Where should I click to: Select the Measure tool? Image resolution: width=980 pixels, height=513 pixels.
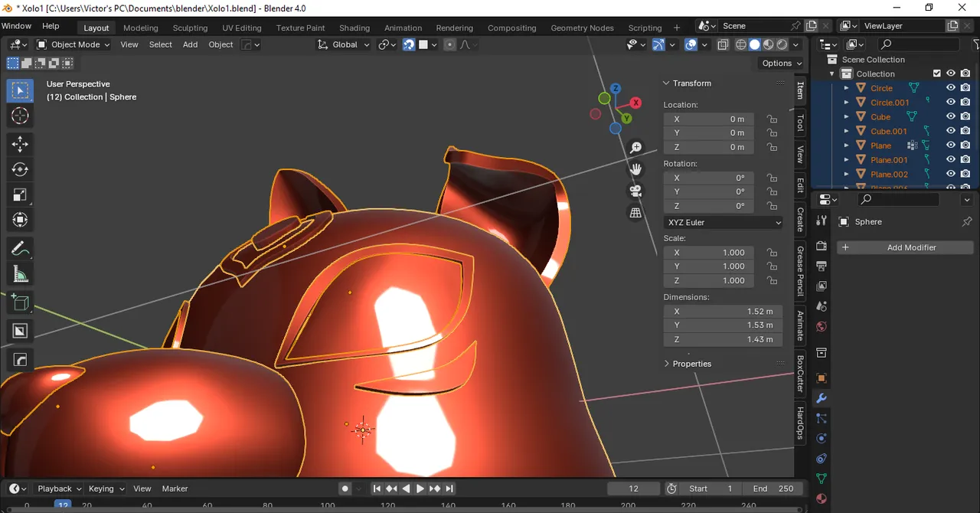(20, 274)
